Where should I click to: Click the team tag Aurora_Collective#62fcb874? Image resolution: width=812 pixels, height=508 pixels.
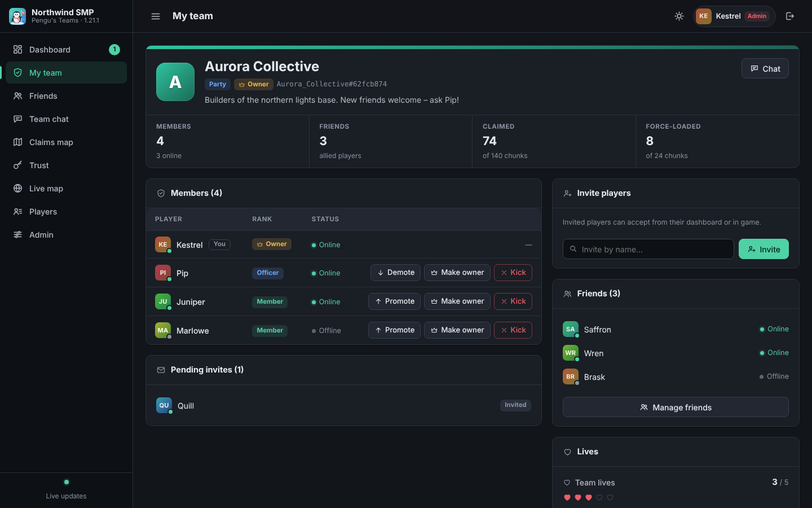point(332,84)
